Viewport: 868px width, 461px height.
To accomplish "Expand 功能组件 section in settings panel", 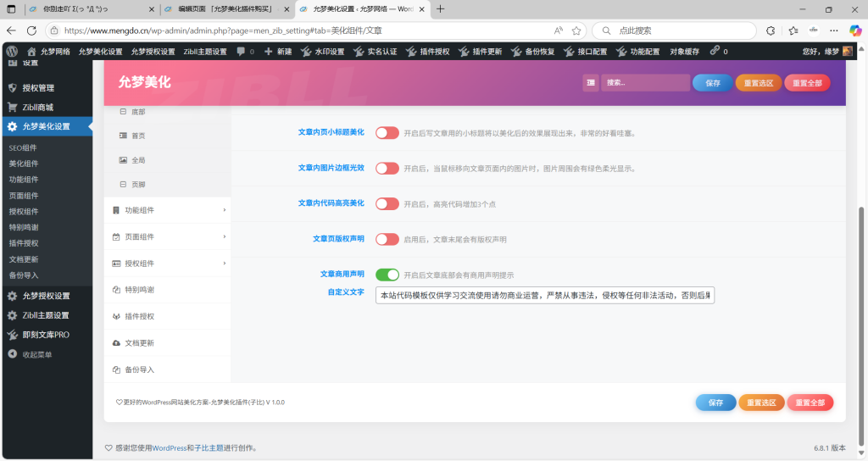I will [x=168, y=210].
